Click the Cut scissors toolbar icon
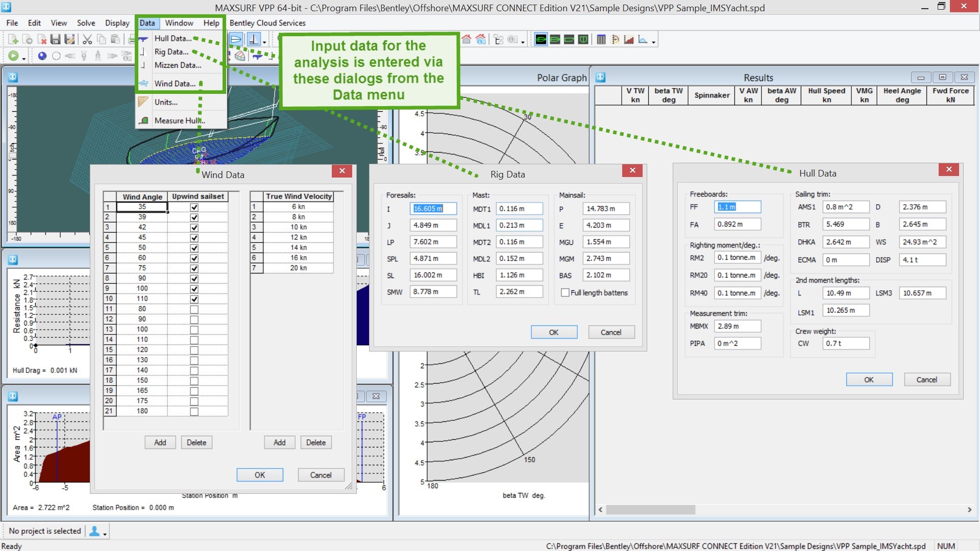The width and height of the screenshot is (980, 551). tap(87, 39)
